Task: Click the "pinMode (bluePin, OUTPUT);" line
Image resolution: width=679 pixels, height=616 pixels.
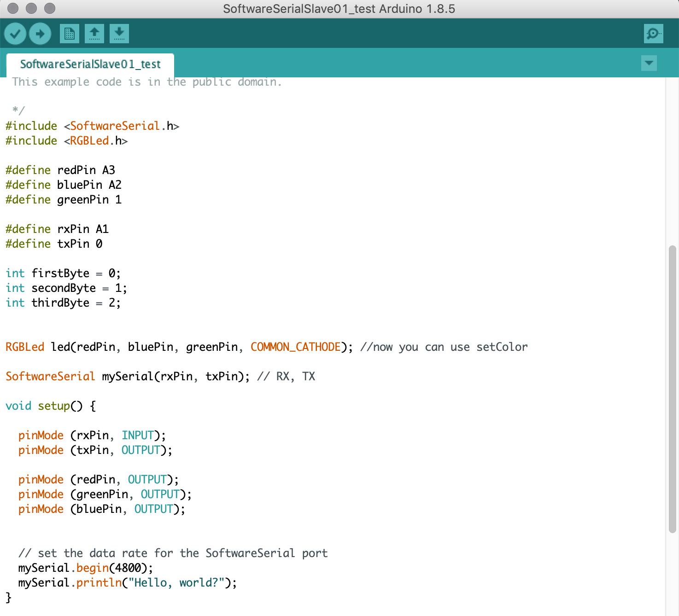Action: pyautogui.click(x=102, y=509)
